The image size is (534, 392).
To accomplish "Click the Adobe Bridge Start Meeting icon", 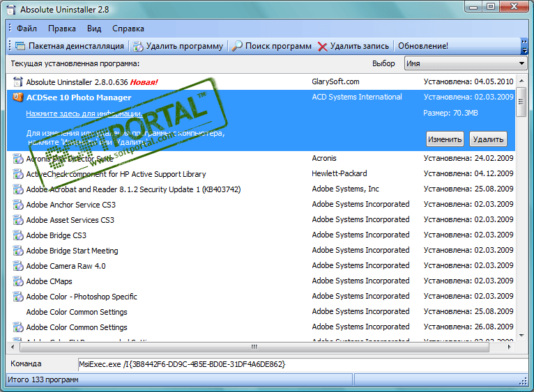I will click(17, 251).
